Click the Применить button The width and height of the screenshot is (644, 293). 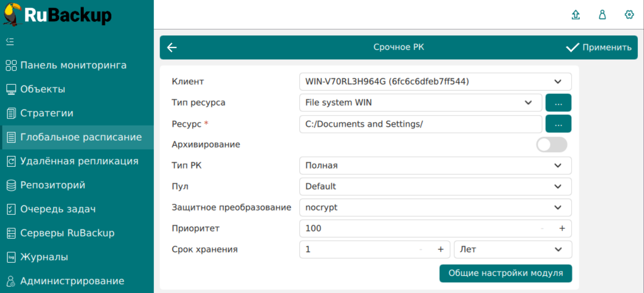point(599,47)
